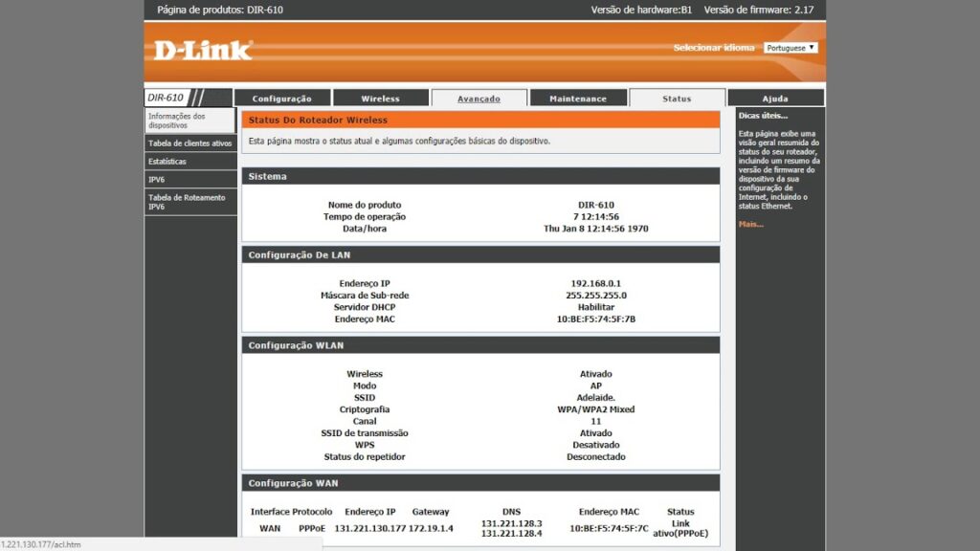
Task: Click the DIR-610 model label
Action: coord(166,98)
